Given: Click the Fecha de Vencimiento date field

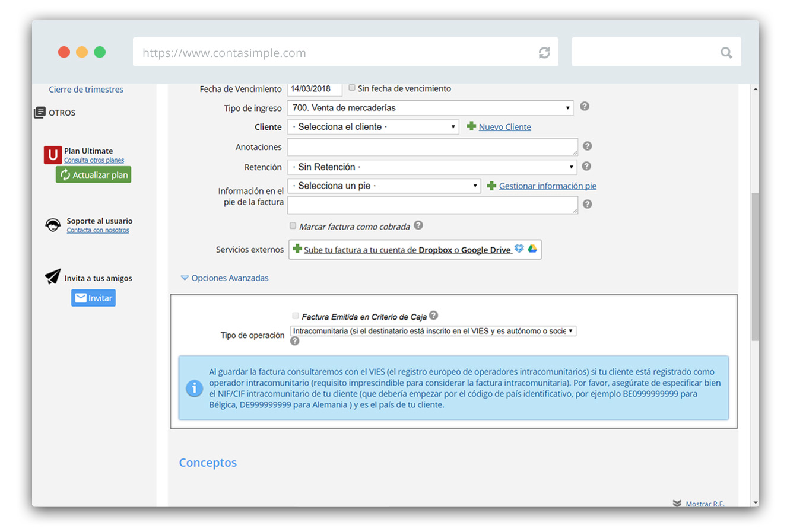Looking at the screenshot, I should (x=315, y=89).
